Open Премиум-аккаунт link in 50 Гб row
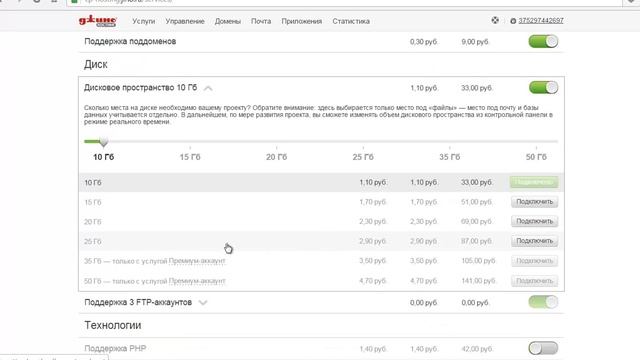Screen dimensions: 640x360 [x=197, y=281]
